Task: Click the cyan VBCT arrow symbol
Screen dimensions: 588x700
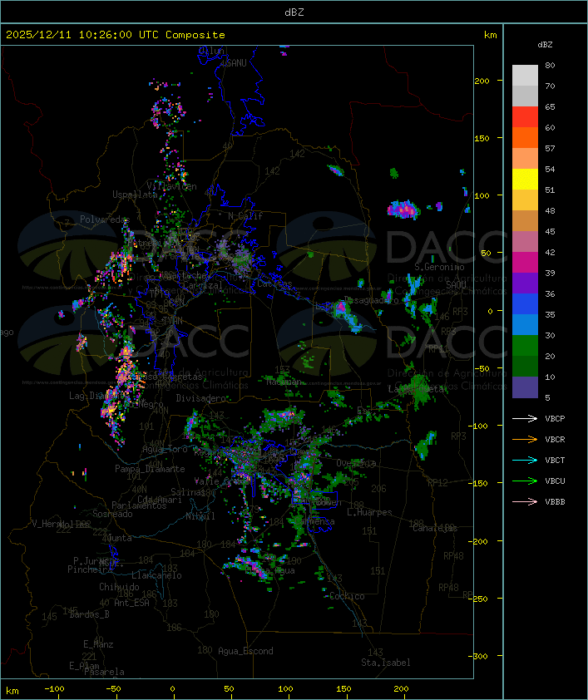Action: (525, 461)
